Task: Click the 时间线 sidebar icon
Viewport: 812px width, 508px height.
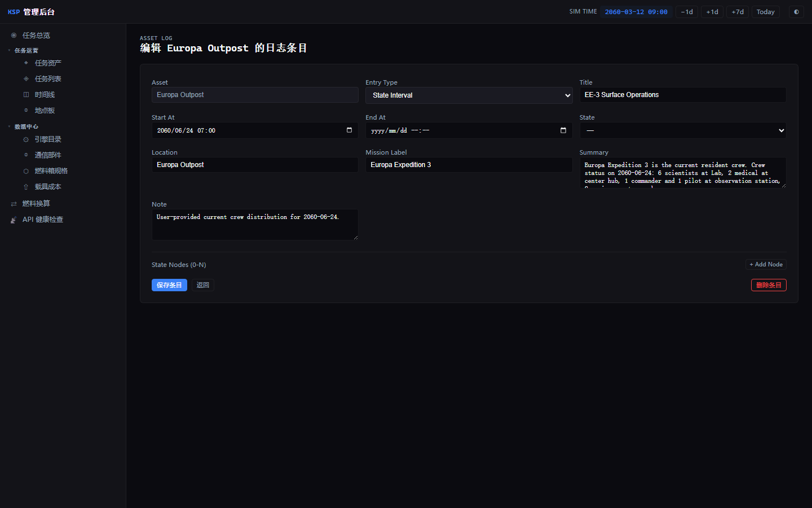Action: point(26,95)
